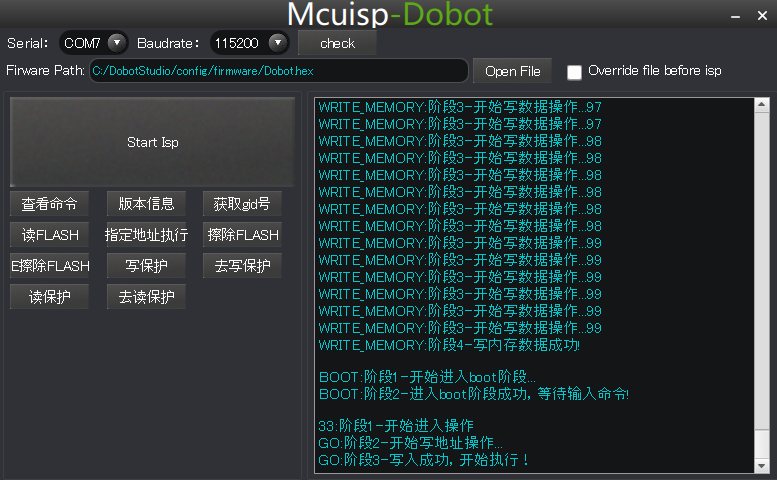Click the 读FLASH button
This screenshot has width=777, height=480.
[x=49, y=235]
